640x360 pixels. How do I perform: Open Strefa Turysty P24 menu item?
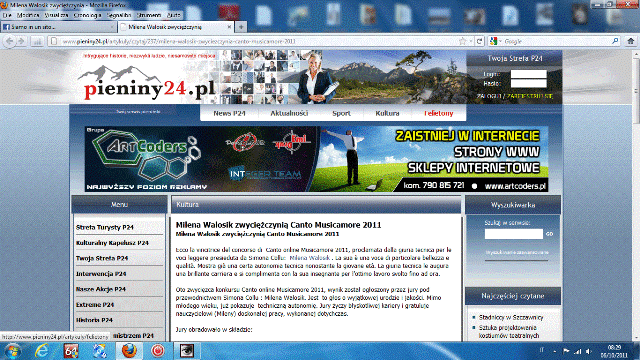(x=105, y=227)
